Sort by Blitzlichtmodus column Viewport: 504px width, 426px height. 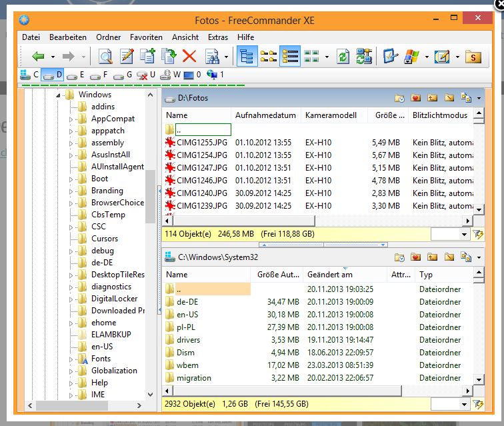441,115
